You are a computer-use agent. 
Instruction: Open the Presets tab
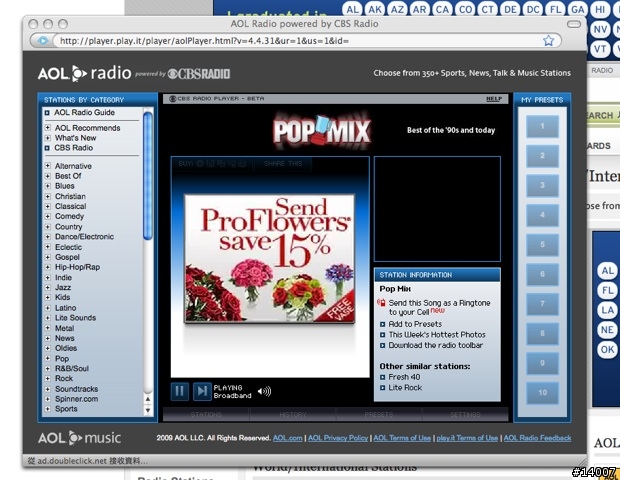pos(379,414)
